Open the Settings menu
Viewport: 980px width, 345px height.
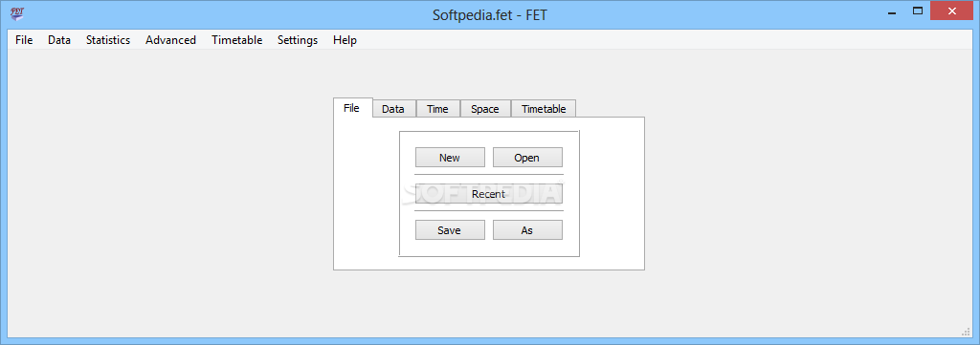[298, 40]
